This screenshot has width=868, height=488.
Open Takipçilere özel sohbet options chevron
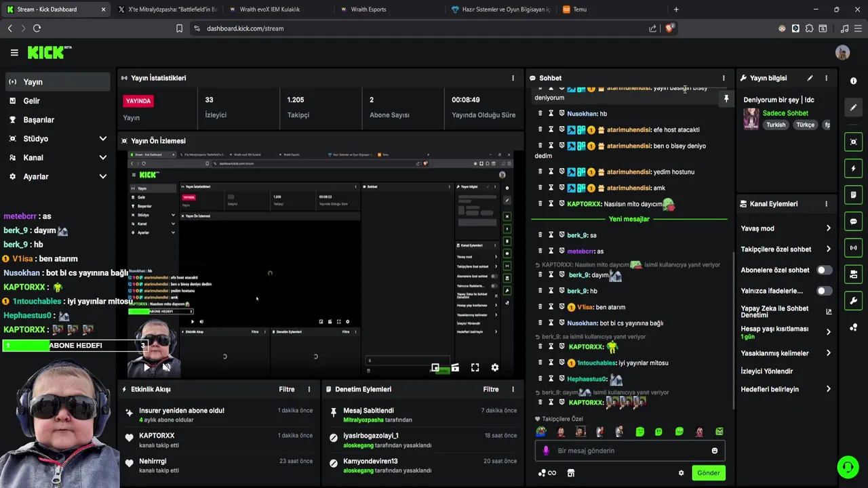828,249
